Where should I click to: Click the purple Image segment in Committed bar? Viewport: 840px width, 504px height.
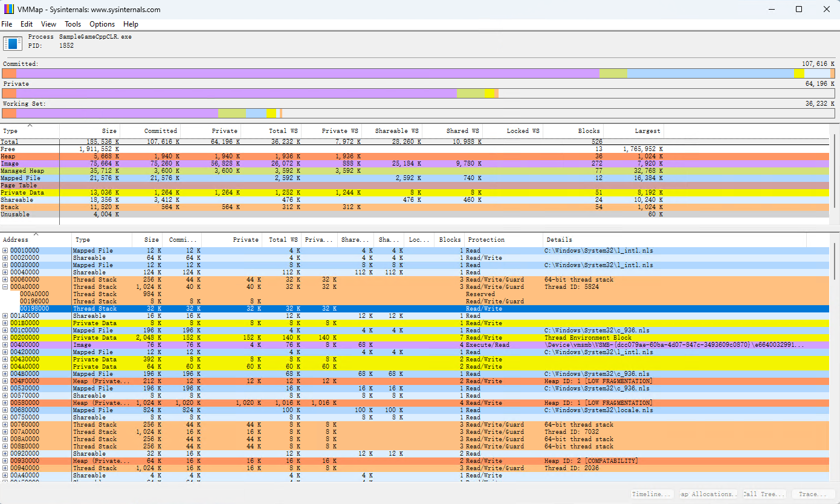pyautogui.click(x=308, y=73)
